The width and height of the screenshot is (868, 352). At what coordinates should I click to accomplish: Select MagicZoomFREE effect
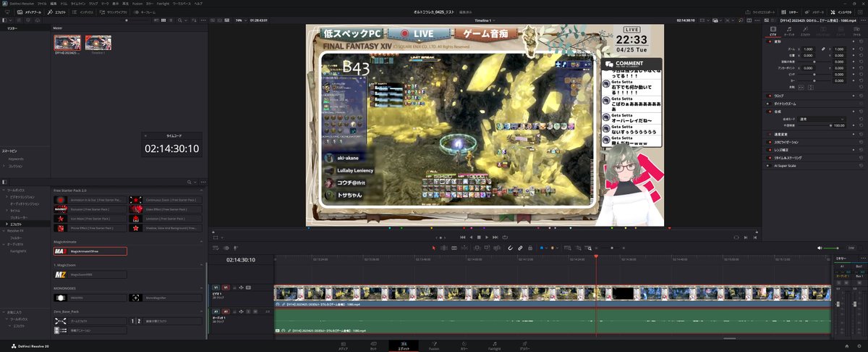[x=90, y=275]
